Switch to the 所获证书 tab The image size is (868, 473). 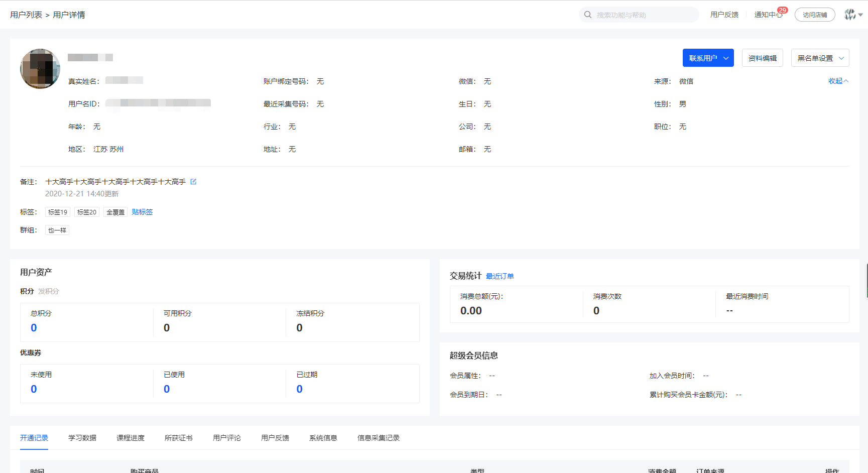point(179,438)
